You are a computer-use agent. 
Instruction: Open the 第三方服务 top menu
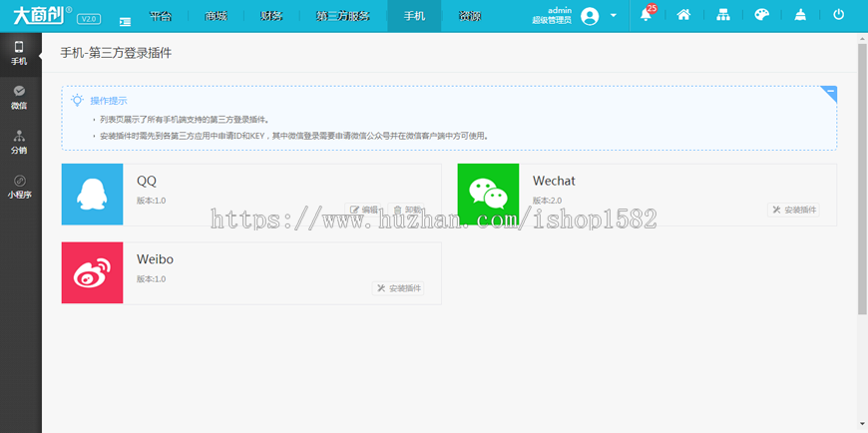click(343, 16)
